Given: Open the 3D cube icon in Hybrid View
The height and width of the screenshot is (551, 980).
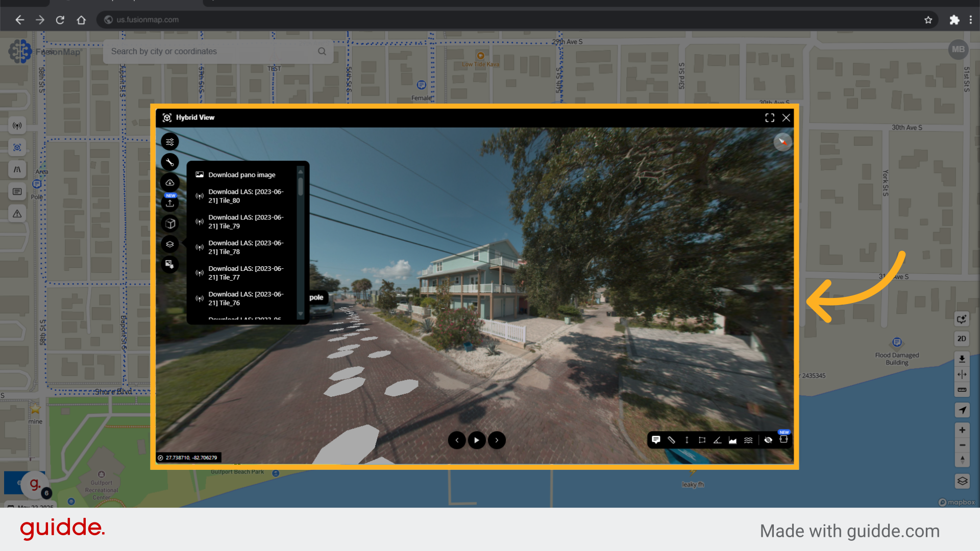Looking at the screenshot, I should point(170,223).
